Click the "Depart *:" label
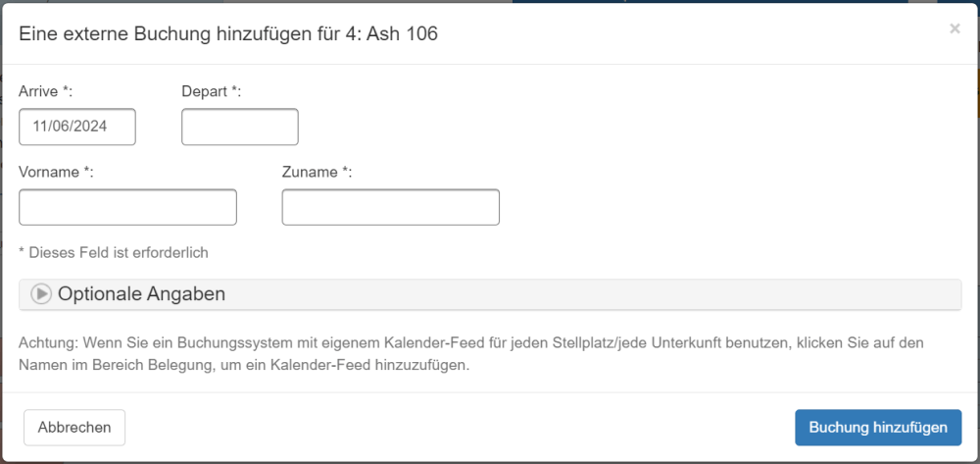Image resolution: width=980 pixels, height=464 pixels. click(212, 91)
